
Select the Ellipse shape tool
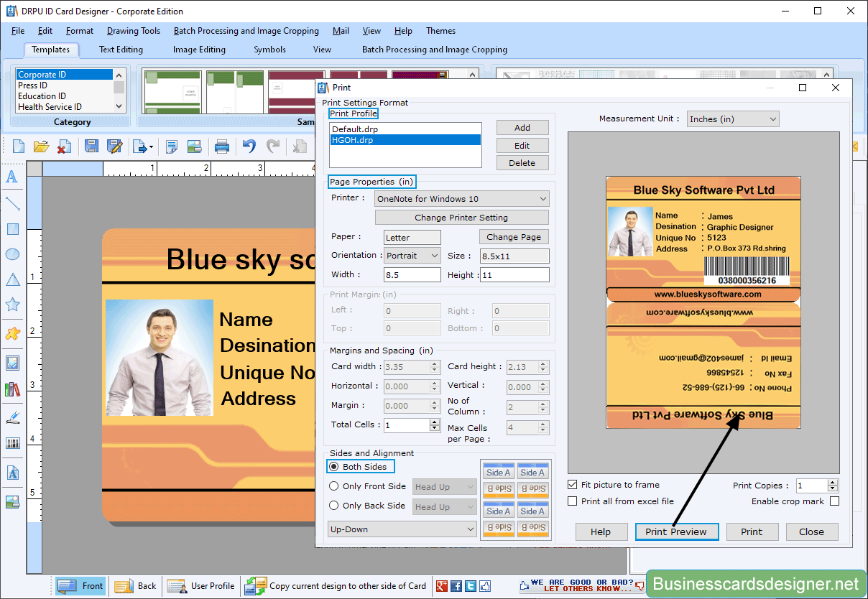[12, 254]
